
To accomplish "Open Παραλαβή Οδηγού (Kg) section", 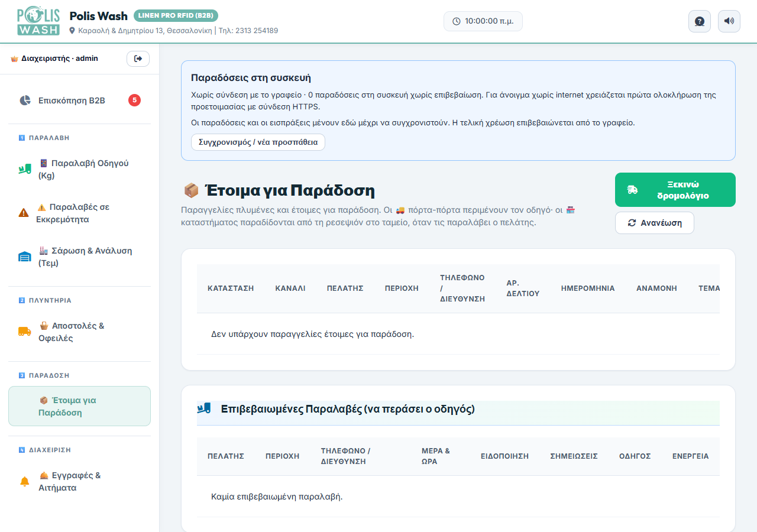I will click(79, 170).
